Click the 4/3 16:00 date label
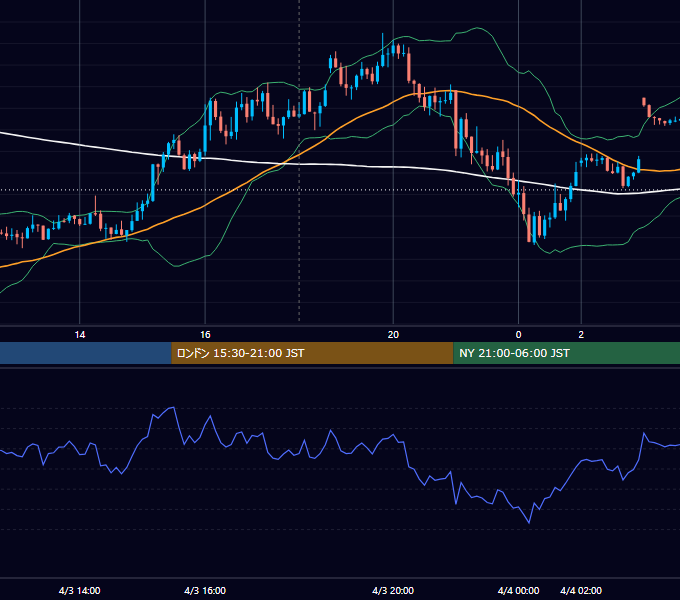 pos(205,590)
